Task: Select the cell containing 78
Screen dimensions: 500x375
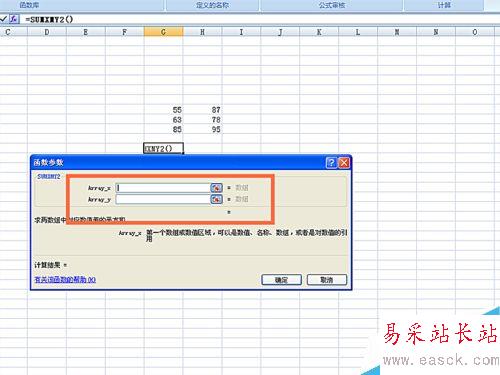Action: tap(202, 119)
